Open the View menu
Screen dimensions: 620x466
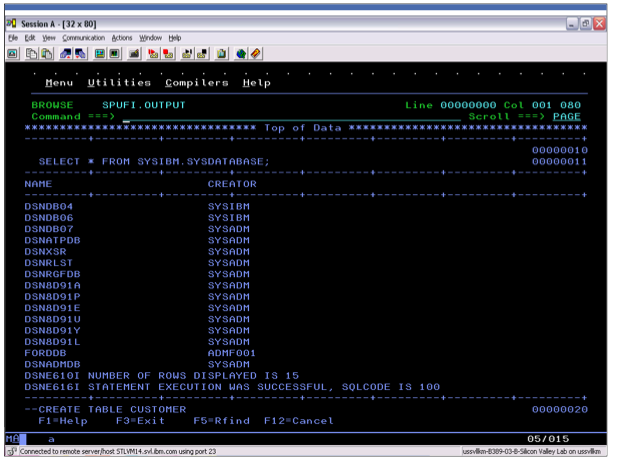[x=49, y=38]
